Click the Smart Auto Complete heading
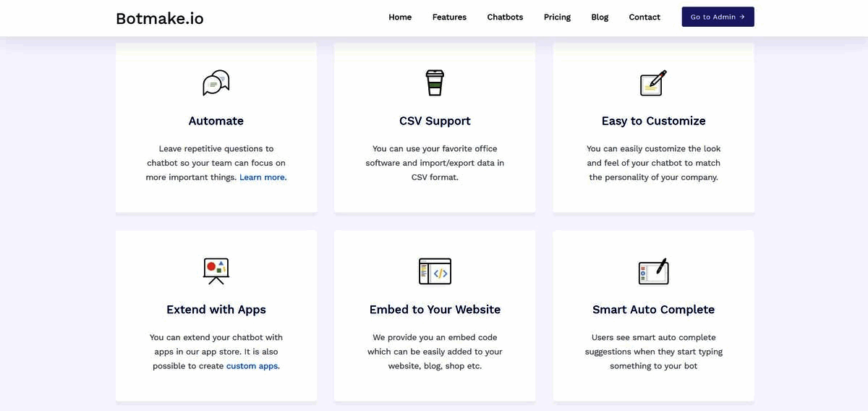Viewport: 868px width, 411px height. 654,310
